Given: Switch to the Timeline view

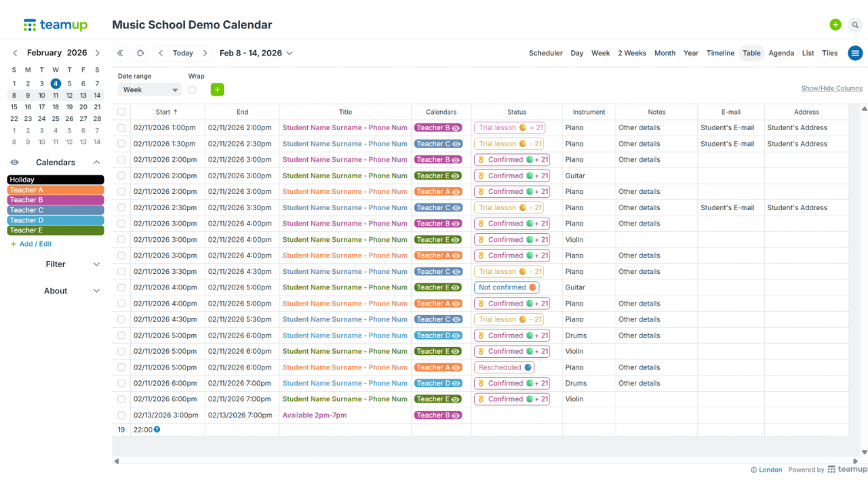Looking at the screenshot, I should [720, 53].
